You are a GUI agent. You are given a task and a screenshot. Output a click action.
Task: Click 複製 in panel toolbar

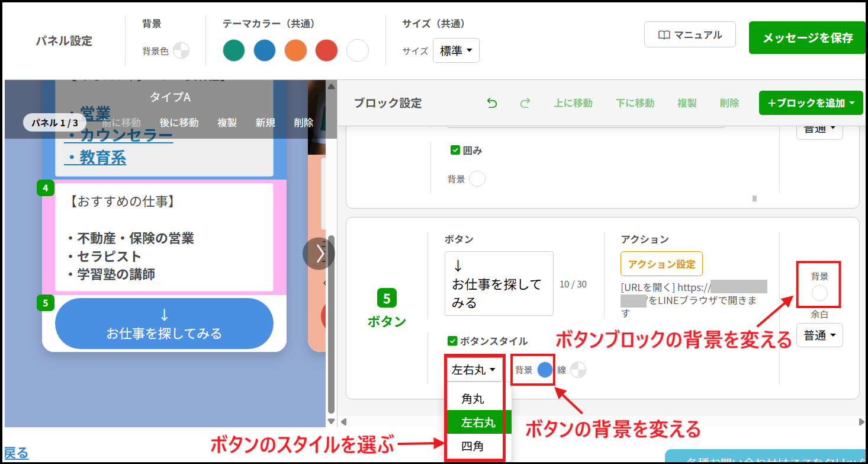227,123
